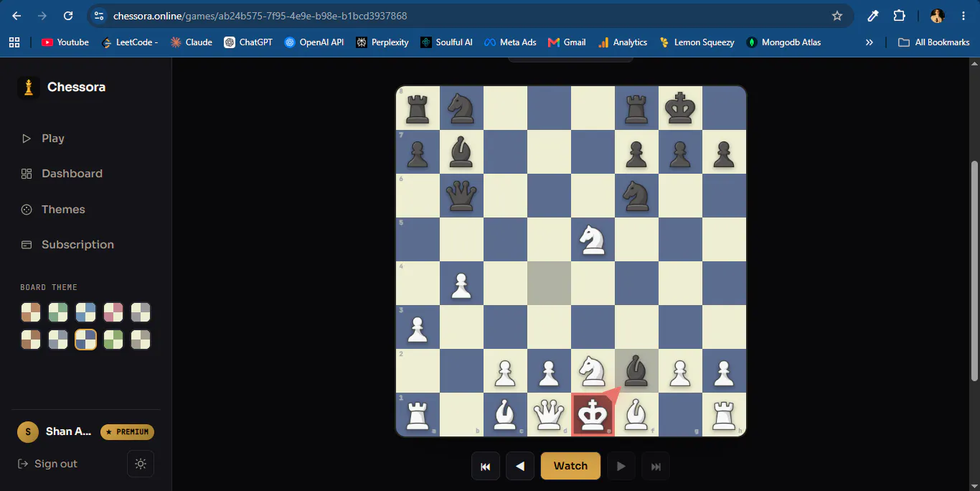This screenshot has height=491, width=980.
Task: Open the Chrome apps grid icon
Action: [14, 42]
